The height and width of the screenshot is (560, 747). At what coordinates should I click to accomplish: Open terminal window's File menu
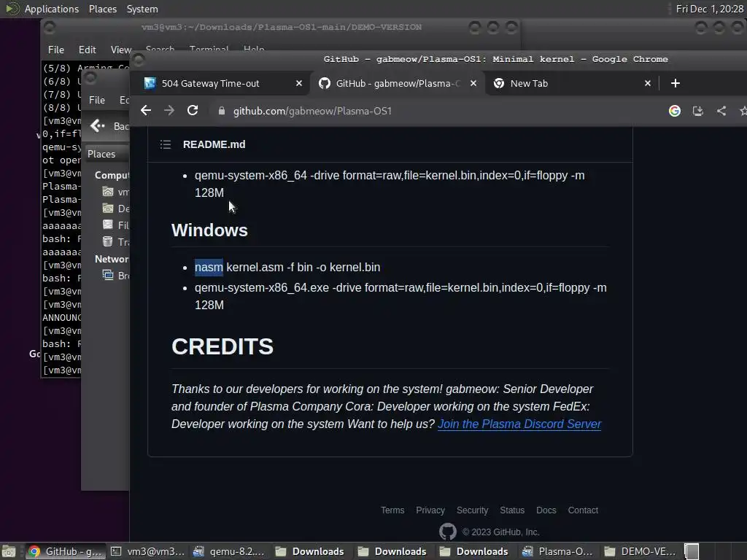[55, 50]
